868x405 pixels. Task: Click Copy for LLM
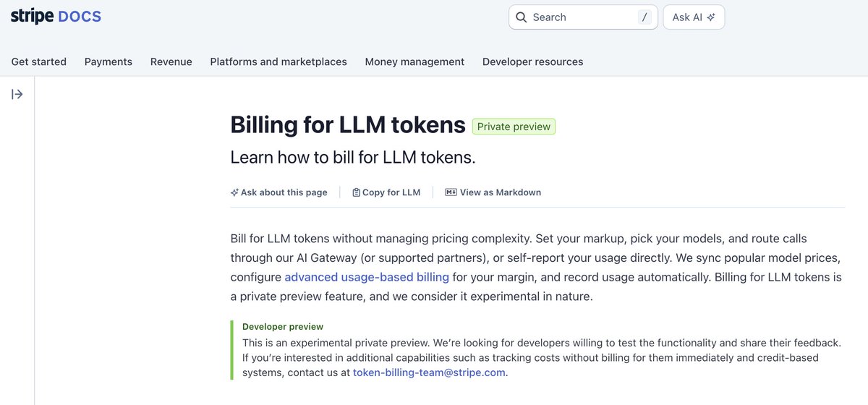(386, 192)
